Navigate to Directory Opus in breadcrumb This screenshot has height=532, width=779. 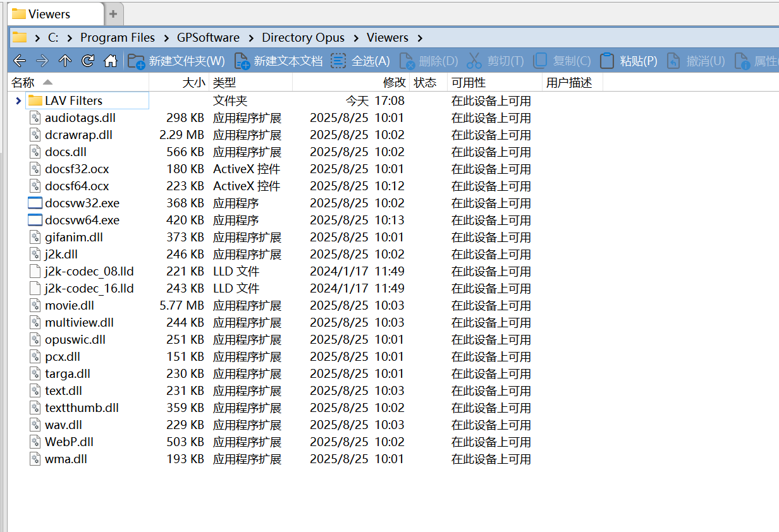pyautogui.click(x=303, y=38)
